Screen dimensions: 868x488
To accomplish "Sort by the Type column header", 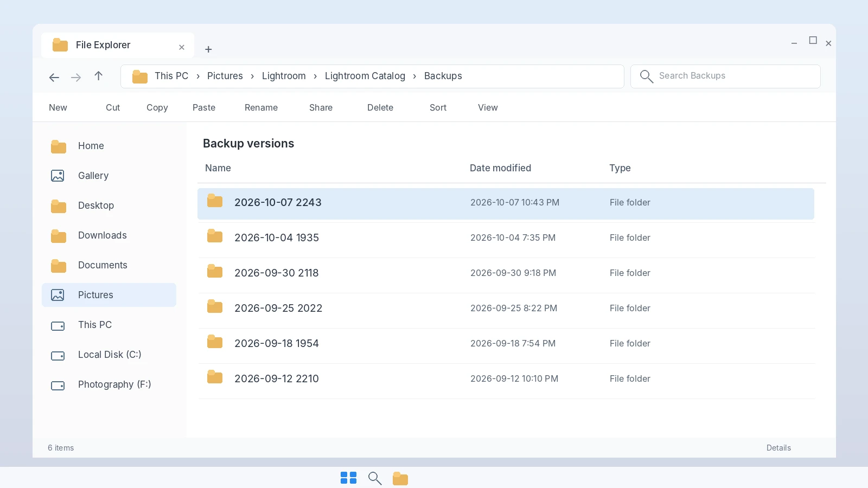I will 620,168.
